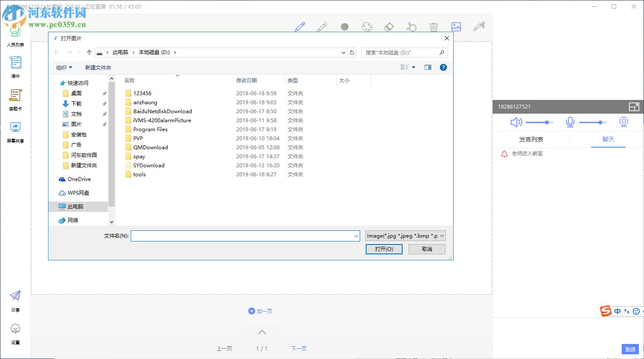Select the hand pointer tool

[412, 27]
